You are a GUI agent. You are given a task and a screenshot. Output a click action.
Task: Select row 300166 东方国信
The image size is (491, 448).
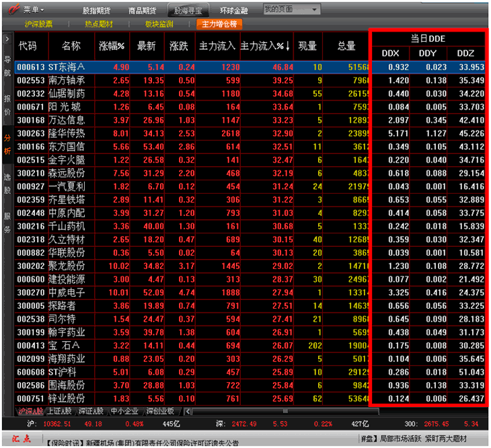[250, 147]
